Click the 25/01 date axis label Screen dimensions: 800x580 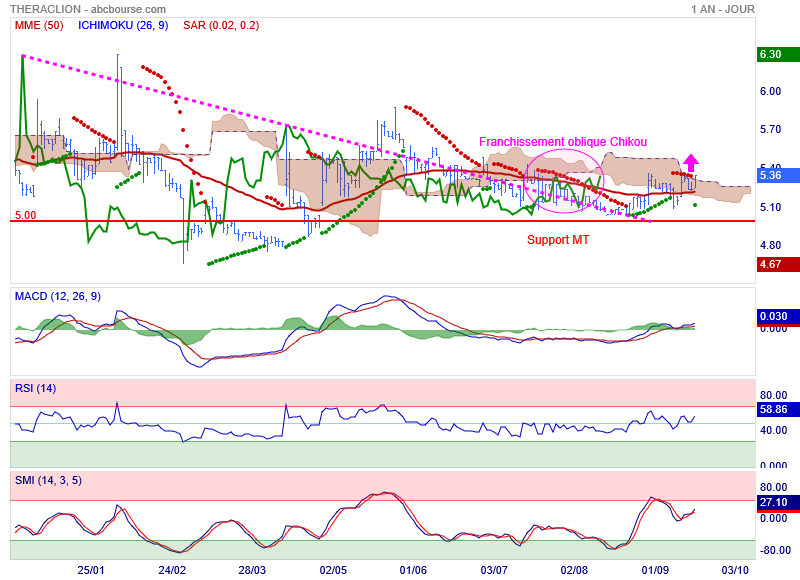tap(91, 570)
